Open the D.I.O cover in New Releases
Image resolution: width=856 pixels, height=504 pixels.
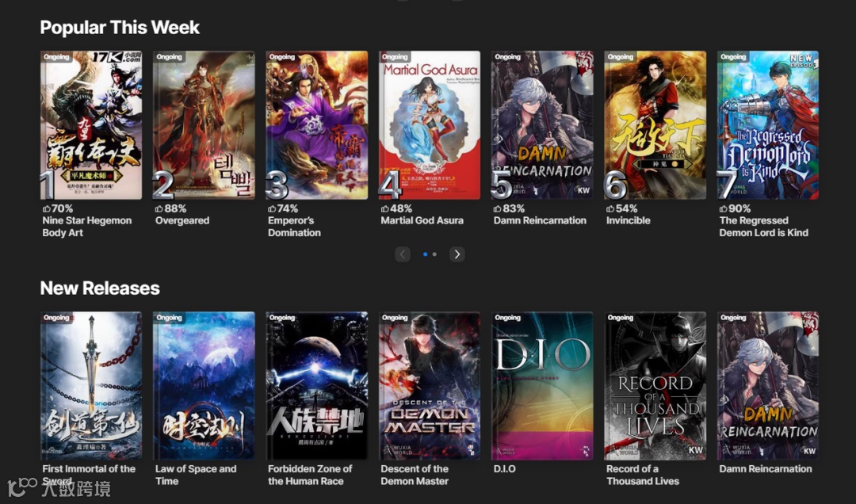click(542, 385)
